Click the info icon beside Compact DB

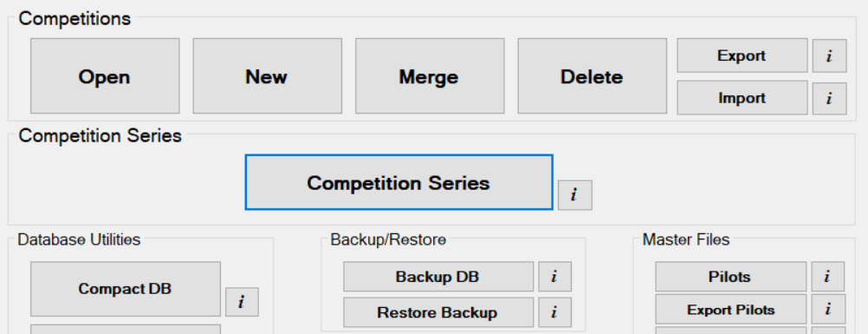coord(242,303)
